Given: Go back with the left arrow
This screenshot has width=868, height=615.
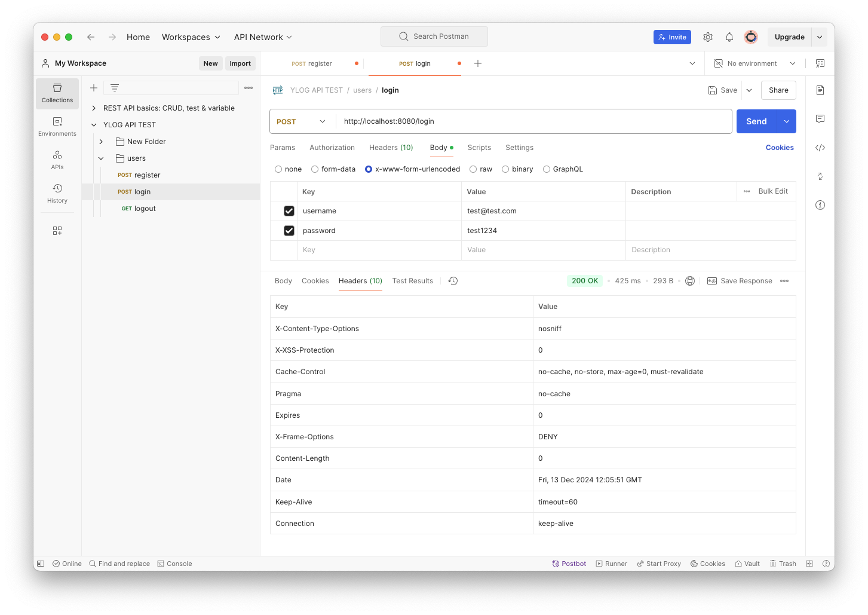Looking at the screenshot, I should 91,37.
